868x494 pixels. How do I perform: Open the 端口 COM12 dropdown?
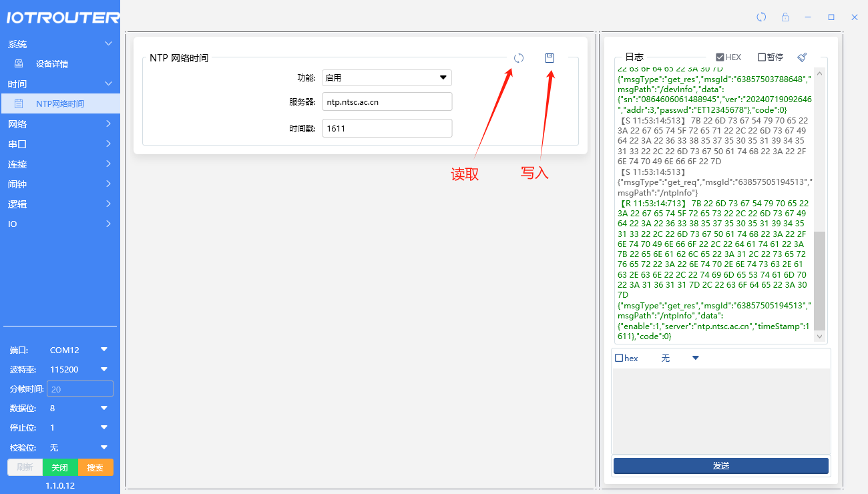tap(103, 350)
